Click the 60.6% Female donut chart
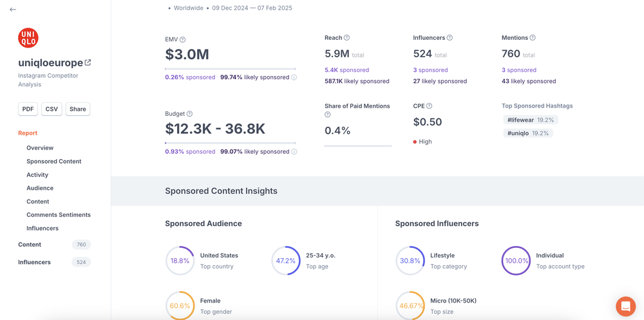Viewport: 644px width, 320px height. pos(180,306)
